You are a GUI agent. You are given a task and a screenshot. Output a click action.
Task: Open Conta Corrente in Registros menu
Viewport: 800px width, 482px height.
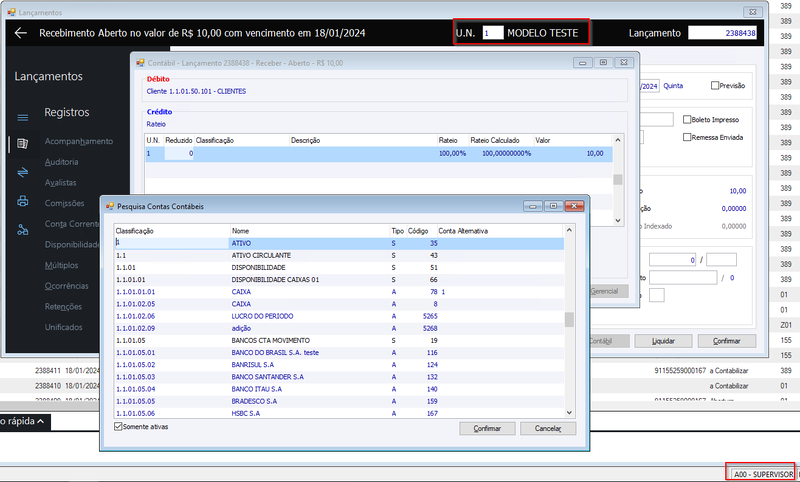point(71,224)
